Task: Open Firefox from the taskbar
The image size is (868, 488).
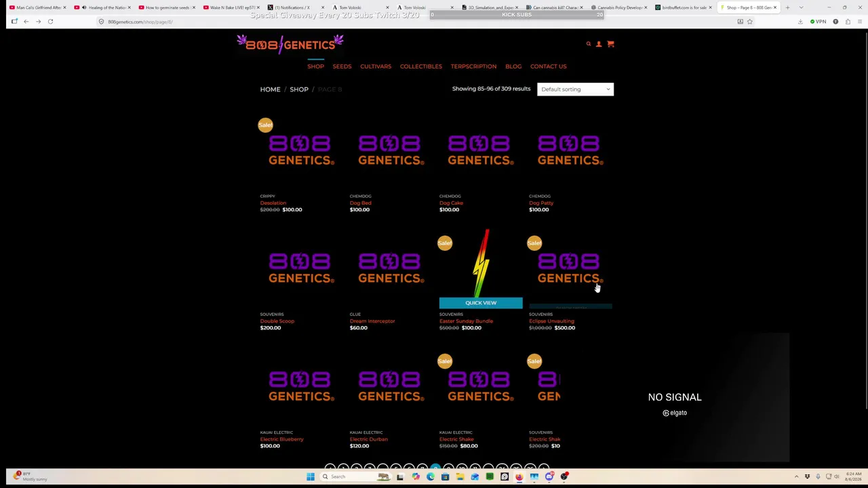Action: (x=519, y=476)
